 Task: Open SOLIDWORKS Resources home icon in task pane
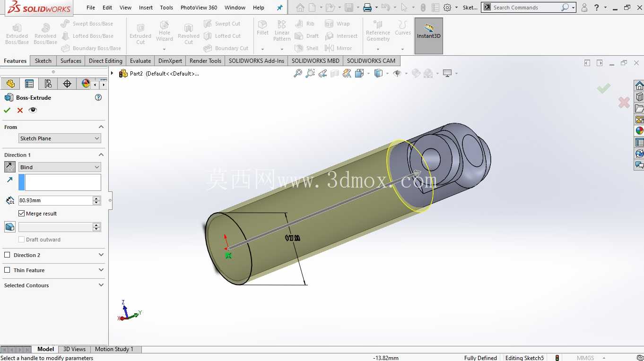639,86
